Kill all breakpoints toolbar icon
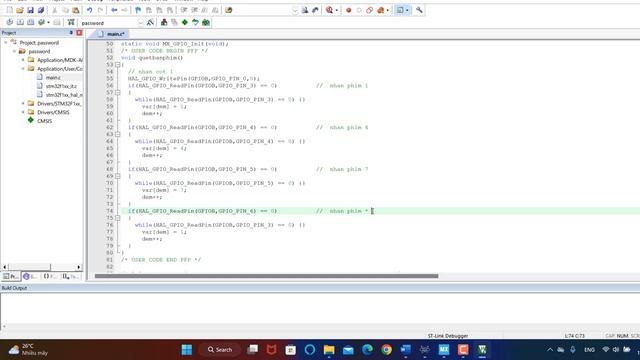Image resolution: width=640 pixels, height=360 pixels. (x=381, y=10)
